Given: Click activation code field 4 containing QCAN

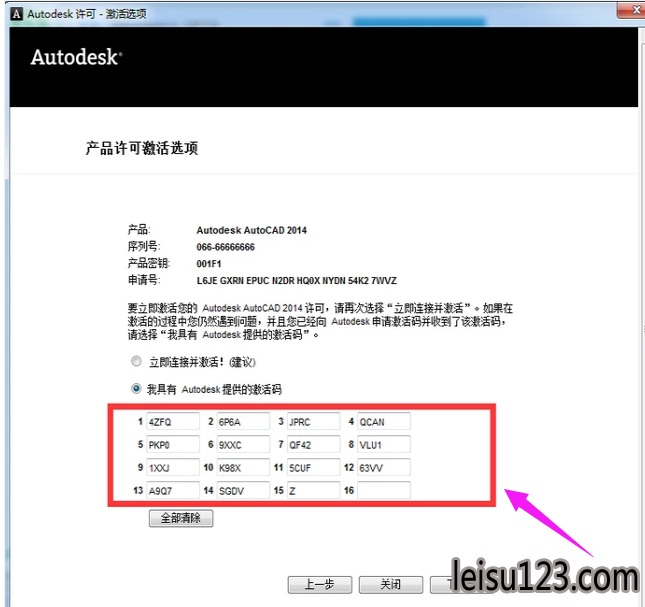Looking at the screenshot, I should click(x=384, y=422).
